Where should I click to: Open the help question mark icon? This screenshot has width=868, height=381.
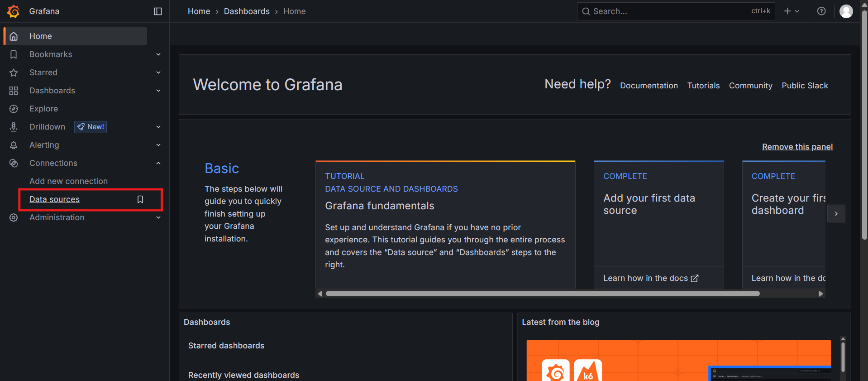coord(821,11)
